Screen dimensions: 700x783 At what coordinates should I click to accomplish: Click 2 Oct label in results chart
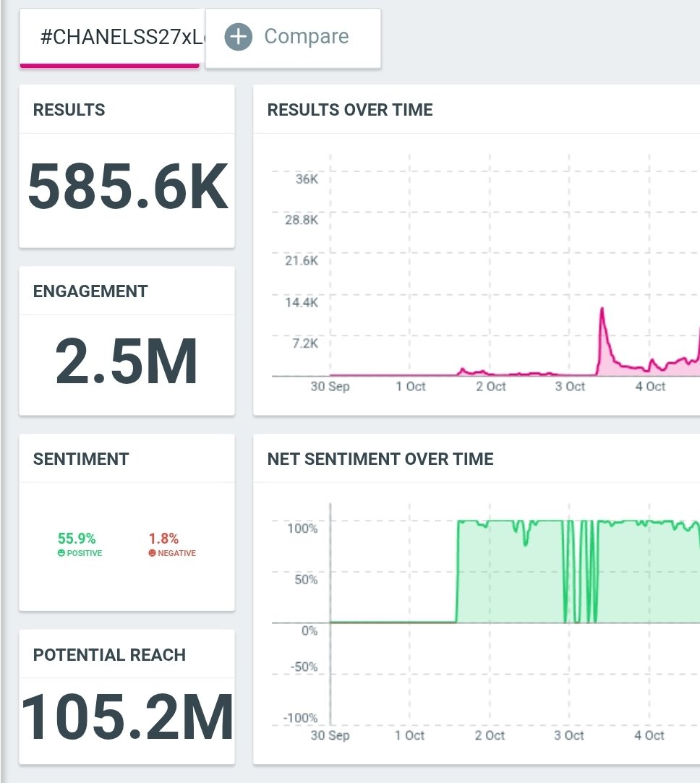pos(490,387)
